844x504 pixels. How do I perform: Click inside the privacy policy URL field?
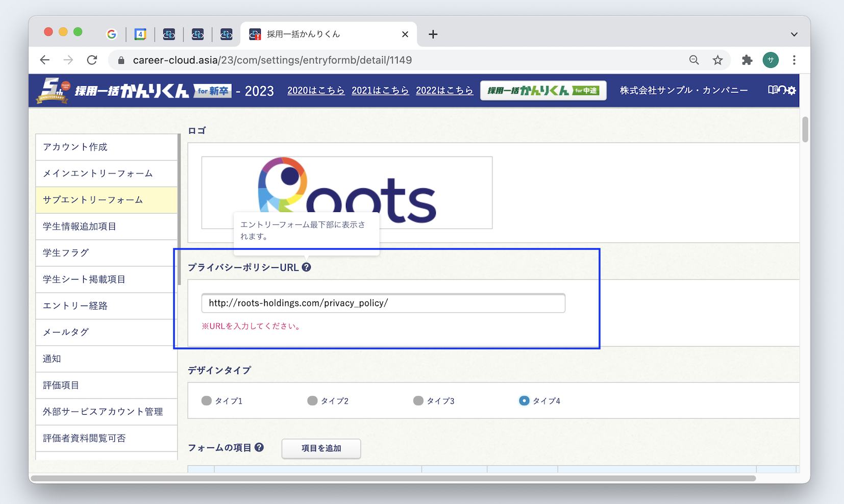click(x=383, y=303)
